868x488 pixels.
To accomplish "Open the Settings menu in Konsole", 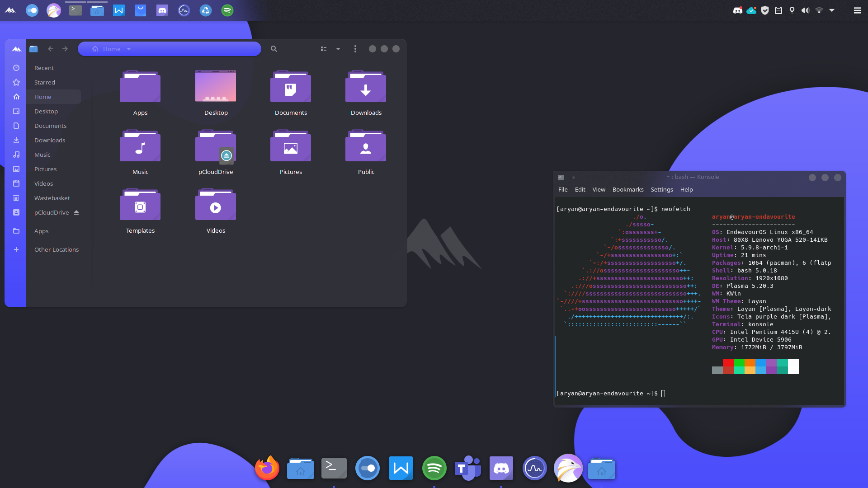I will point(661,190).
